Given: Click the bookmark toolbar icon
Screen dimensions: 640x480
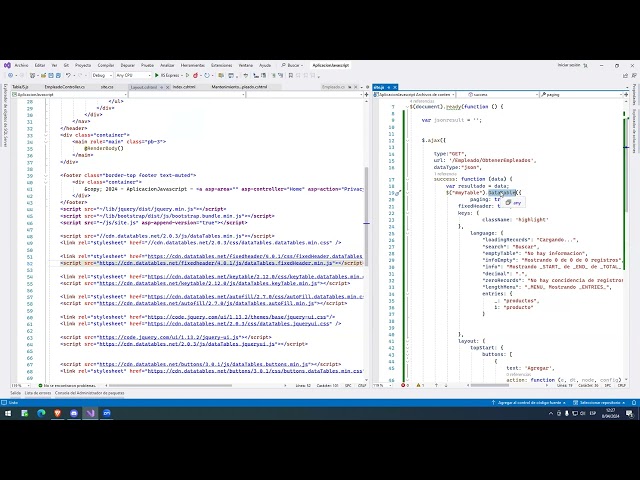Looking at the screenshot, I should point(291,76).
